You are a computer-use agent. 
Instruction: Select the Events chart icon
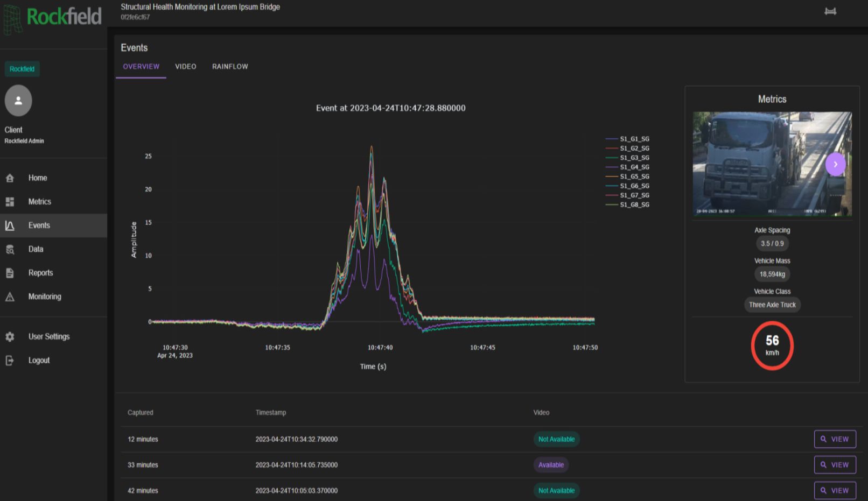click(x=10, y=225)
